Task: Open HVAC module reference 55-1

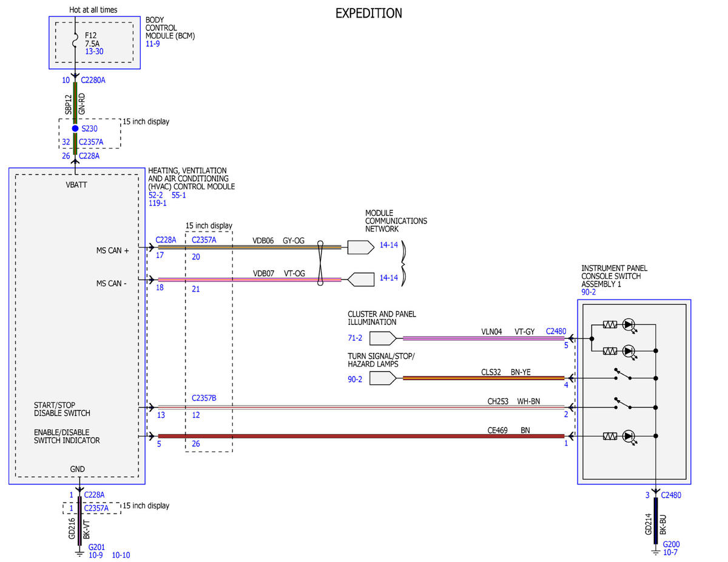Action: [179, 195]
